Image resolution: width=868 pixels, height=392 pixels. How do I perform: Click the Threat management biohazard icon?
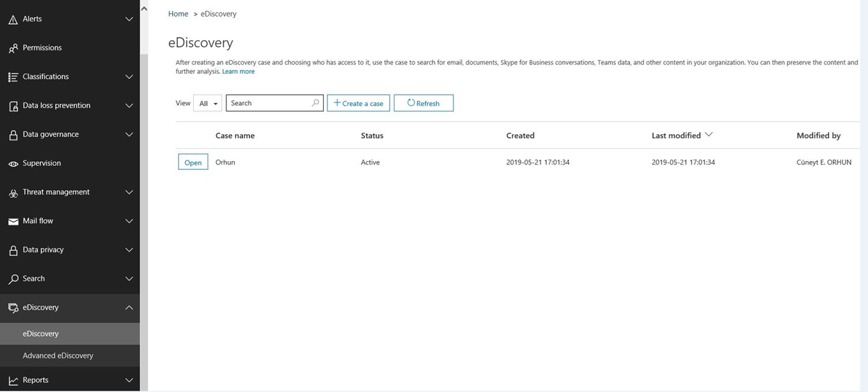(13, 193)
